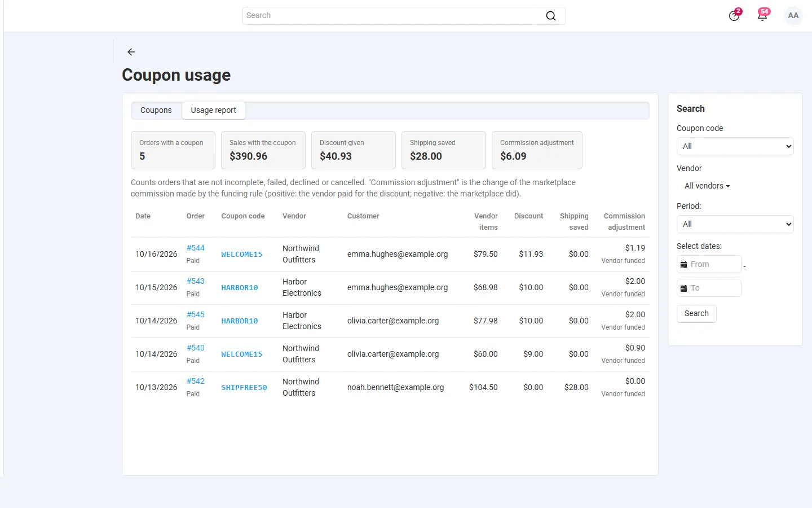Viewport: 812px width, 508px height.
Task: Click the Discount column header
Action: (x=529, y=216)
